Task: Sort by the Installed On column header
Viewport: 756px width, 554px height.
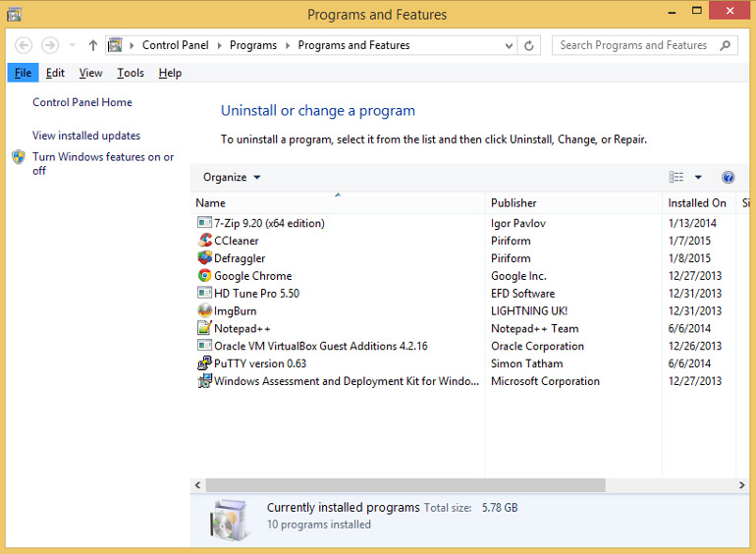Action: pos(699,203)
